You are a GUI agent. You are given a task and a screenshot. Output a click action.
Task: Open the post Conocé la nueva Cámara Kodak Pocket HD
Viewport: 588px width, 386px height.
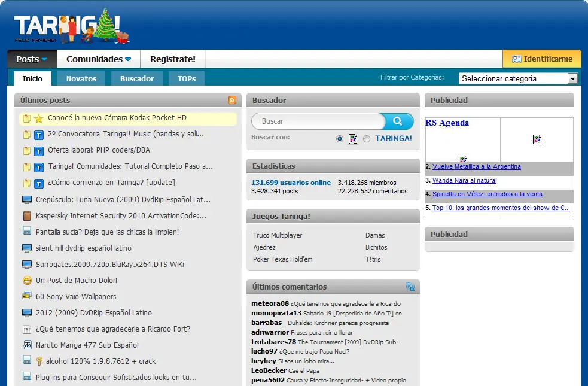click(x=117, y=118)
